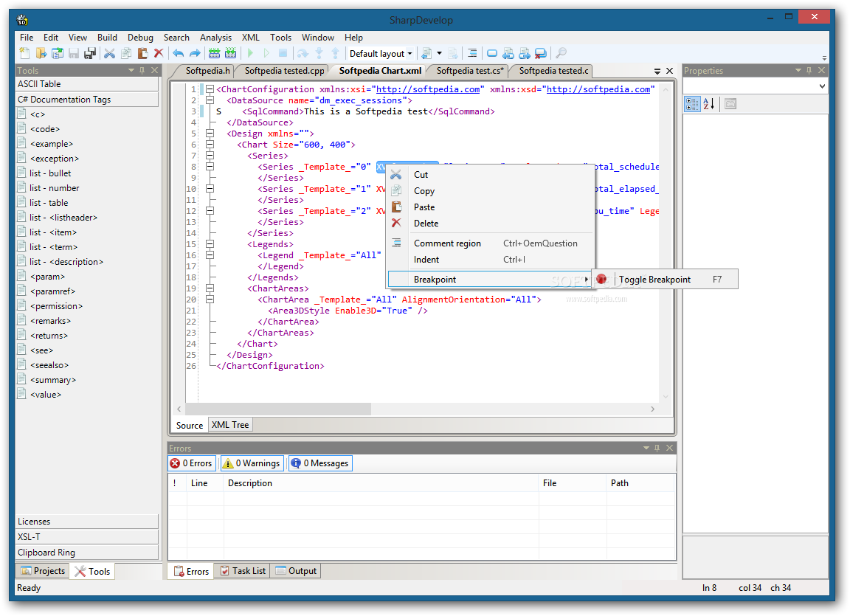Follow the xmlns:xsi softpedia.com link
Viewport: 850px width, 616px height.
click(x=428, y=89)
